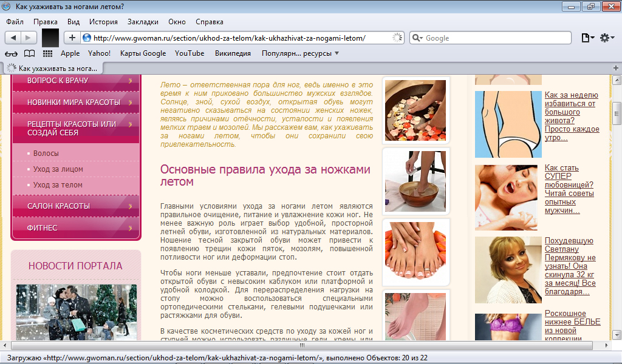
Task: Expand НОВИНКИ МИРА КРАСОТЫ arrow
Action: [131, 103]
